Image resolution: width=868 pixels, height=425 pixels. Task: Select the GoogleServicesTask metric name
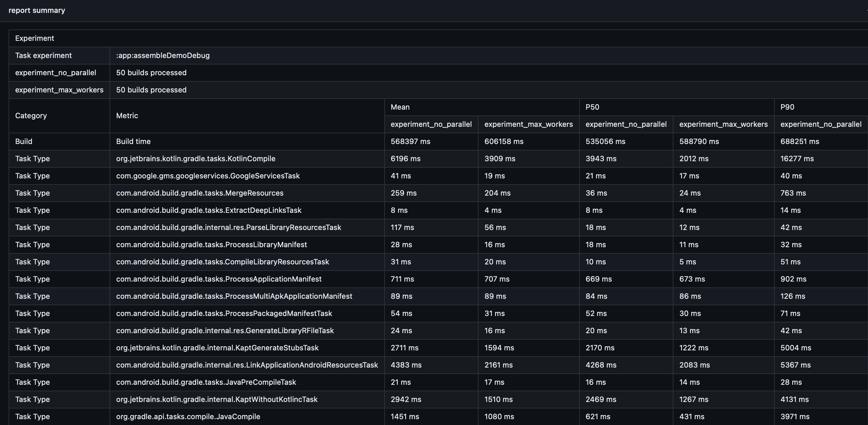208,176
